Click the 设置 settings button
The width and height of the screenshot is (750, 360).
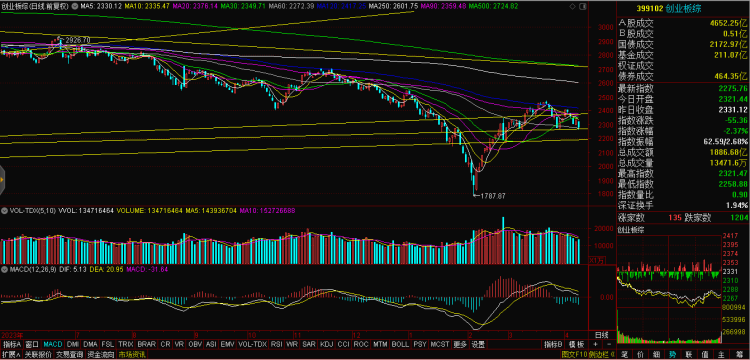(x=478, y=344)
